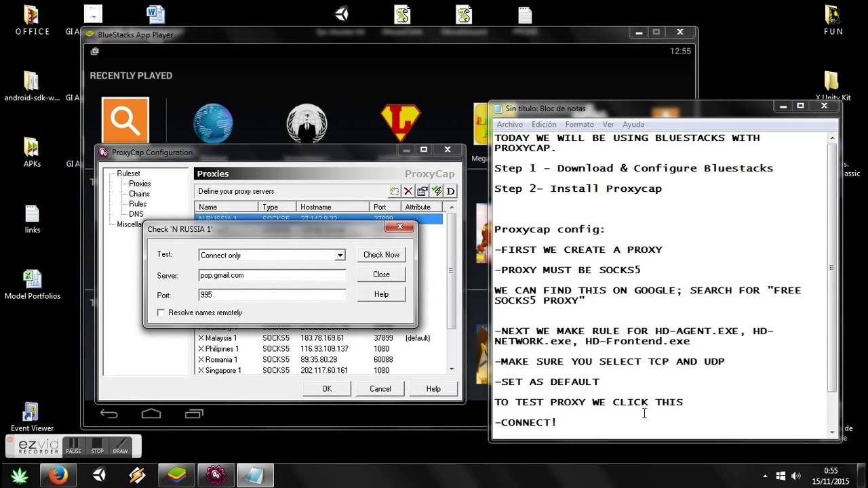868x488 pixels.
Task: Click the FUN desktop folder icon
Action: 833,20
